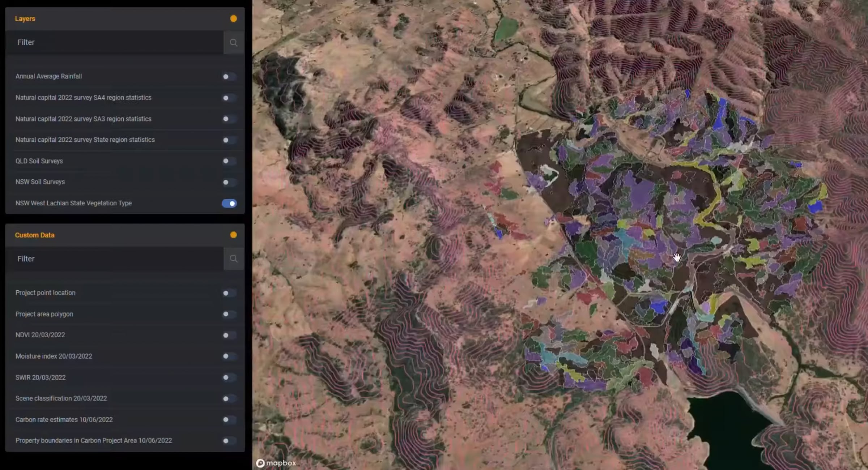Enable the Annual Average Rainfall layer

[x=229, y=77]
